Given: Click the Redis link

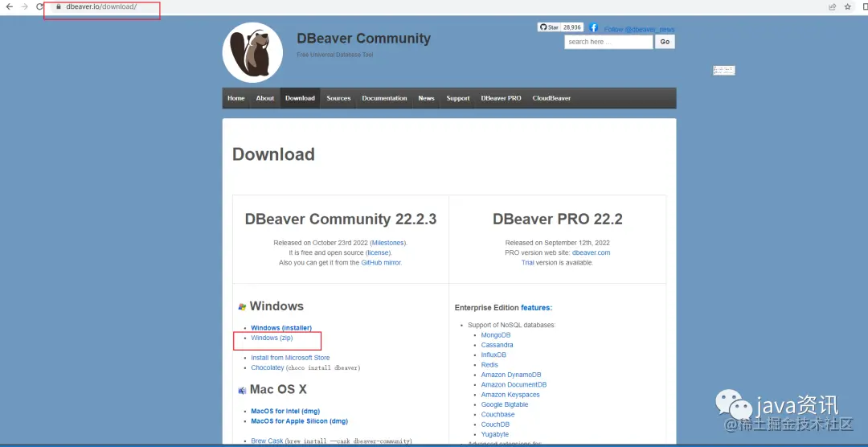Looking at the screenshot, I should point(489,365).
